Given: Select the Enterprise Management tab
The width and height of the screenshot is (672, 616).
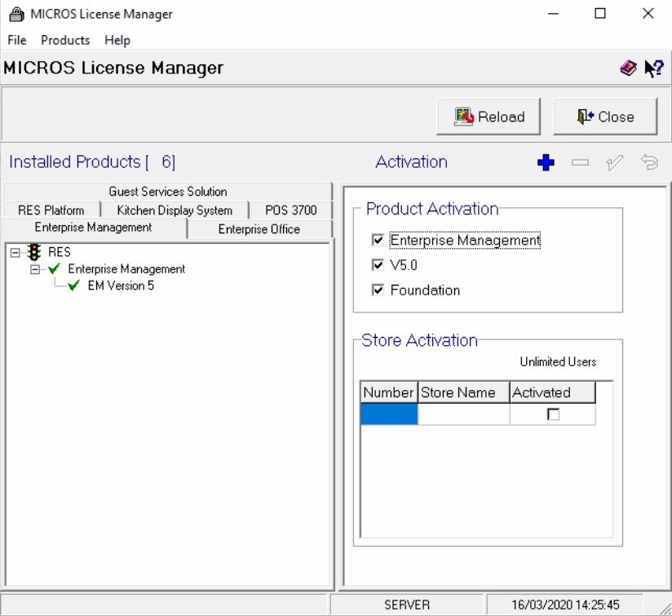Looking at the screenshot, I should (94, 227).
